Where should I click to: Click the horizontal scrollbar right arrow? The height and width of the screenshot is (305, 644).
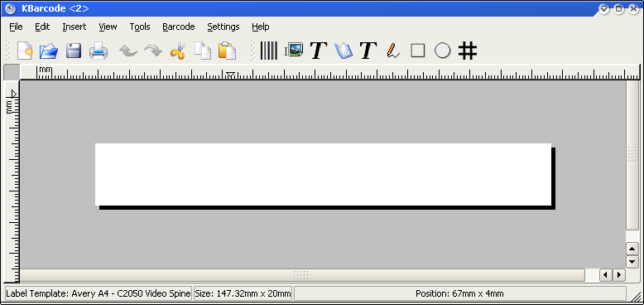click(619, 274)
